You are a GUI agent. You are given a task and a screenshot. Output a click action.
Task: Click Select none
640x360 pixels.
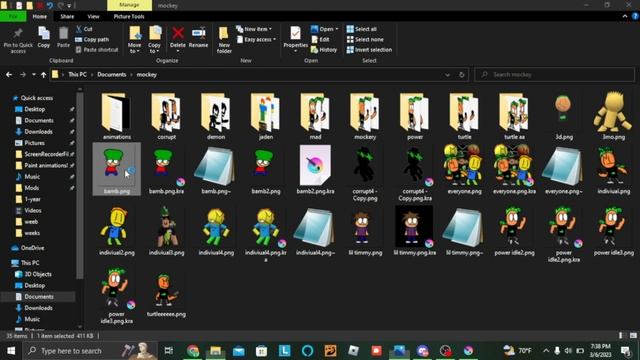365,40
